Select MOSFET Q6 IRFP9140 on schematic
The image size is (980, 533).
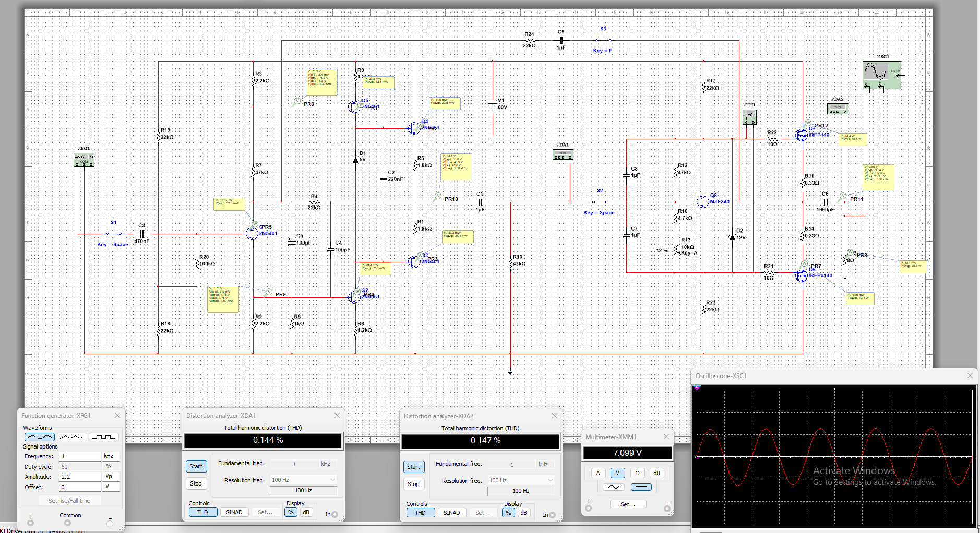click(x=801, y=276)
